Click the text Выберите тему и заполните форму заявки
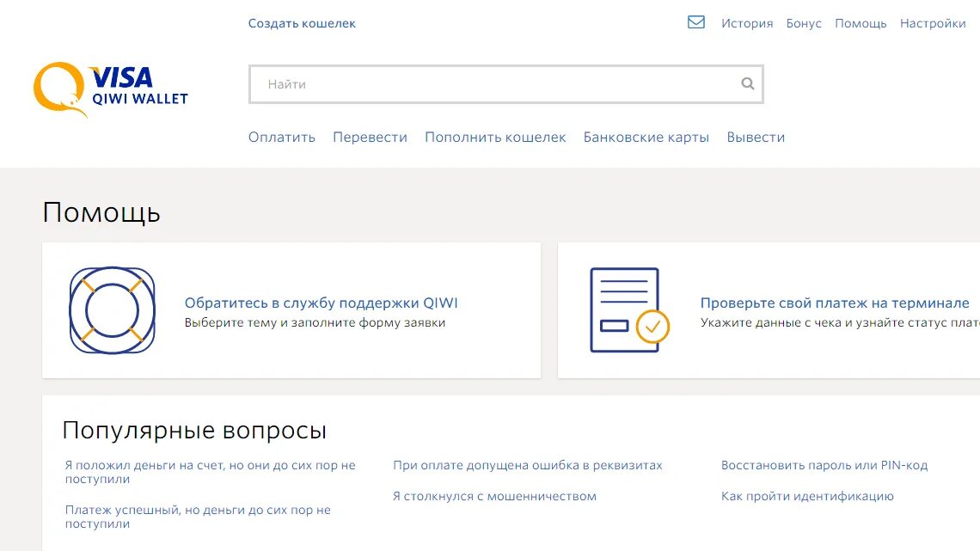 click(x=315, y=322)
